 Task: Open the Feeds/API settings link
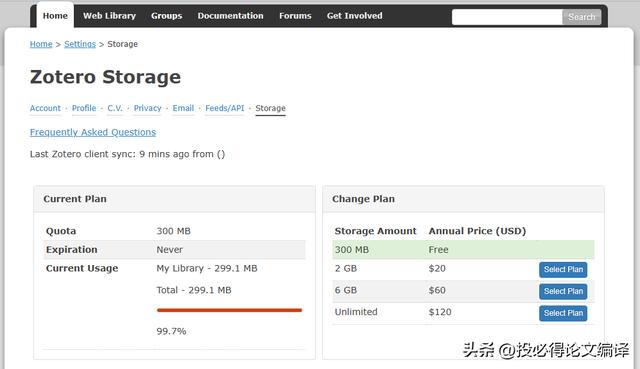(224, 108)
